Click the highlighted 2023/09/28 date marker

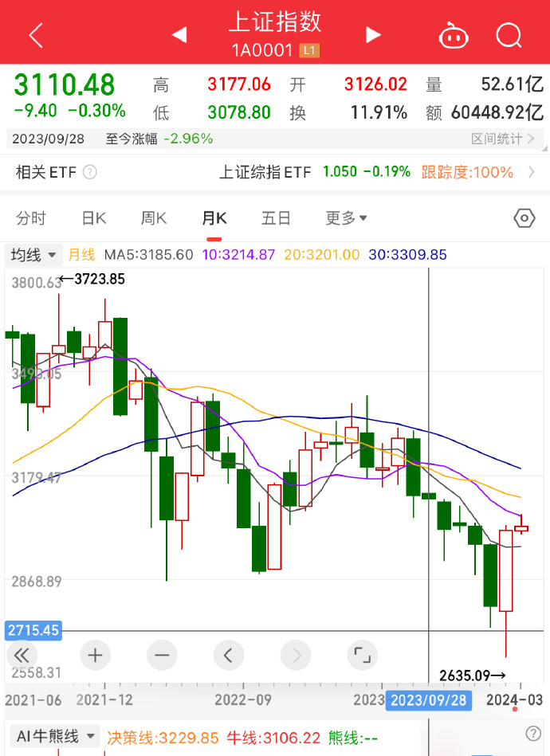point(427,700)
